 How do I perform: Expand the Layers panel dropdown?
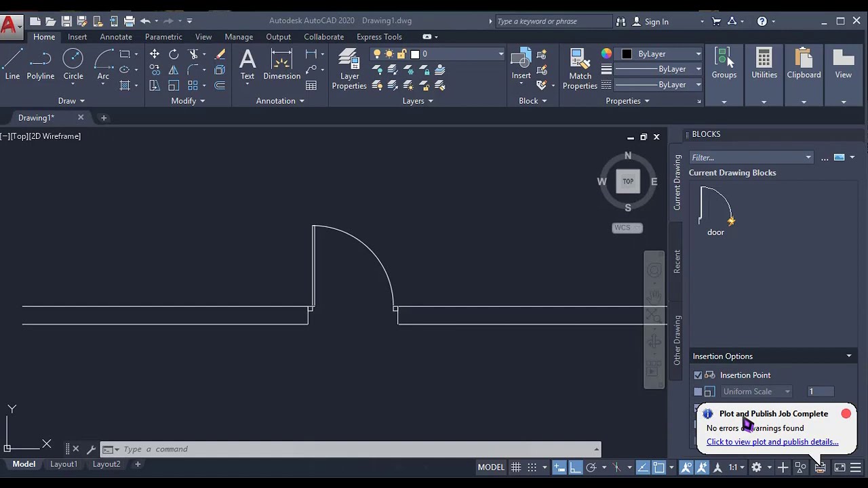click(x=418, y=101)
